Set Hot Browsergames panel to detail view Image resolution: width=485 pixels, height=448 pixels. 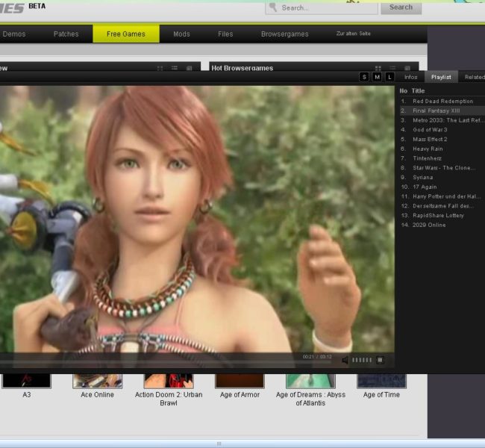[407, 68]
